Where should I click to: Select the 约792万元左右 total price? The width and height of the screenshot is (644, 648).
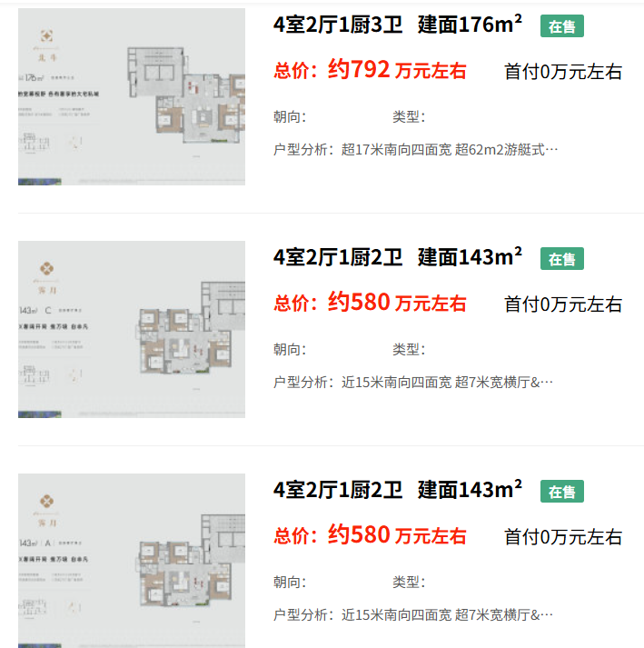pos(397,69)
